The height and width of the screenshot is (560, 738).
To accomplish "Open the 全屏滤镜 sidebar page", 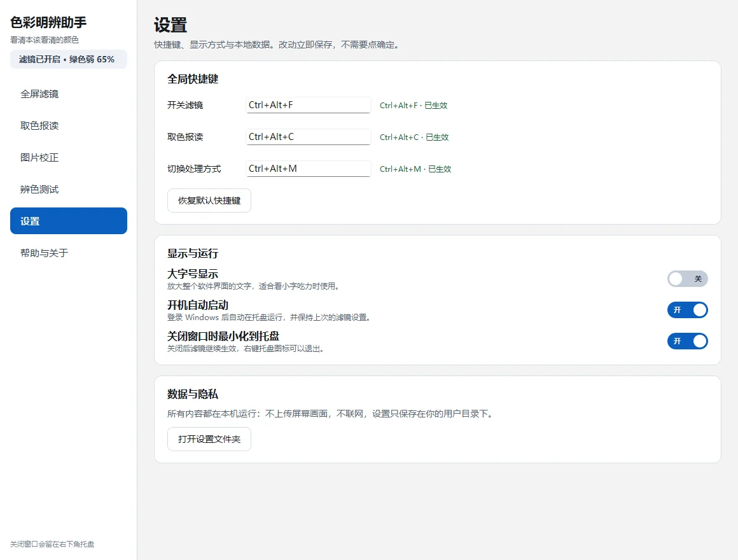I will [69, 94].
